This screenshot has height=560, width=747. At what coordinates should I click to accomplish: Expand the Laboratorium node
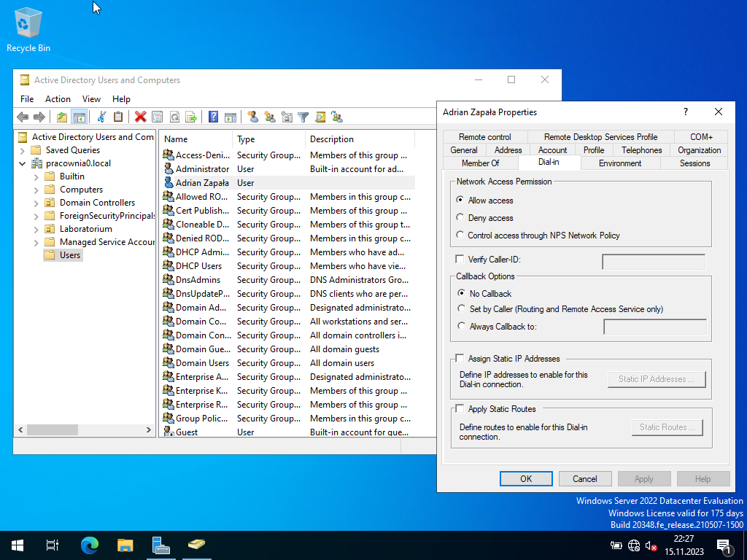click(x=36, y=230)
